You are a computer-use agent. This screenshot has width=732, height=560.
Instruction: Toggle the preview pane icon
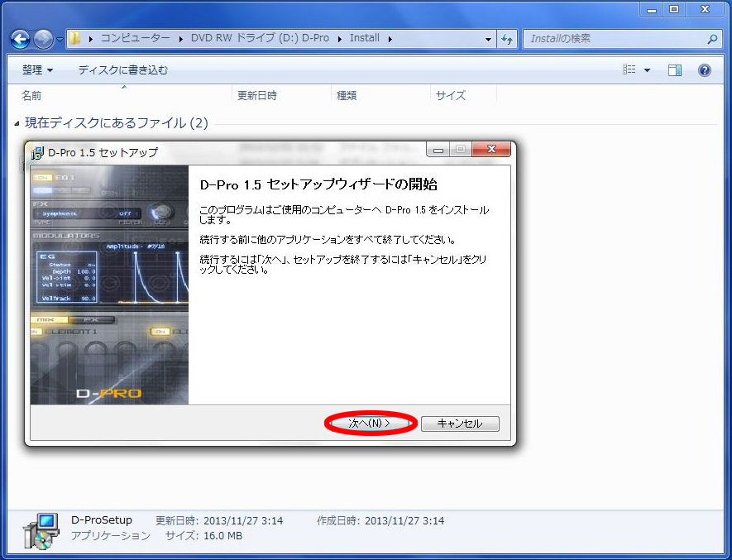675,70
